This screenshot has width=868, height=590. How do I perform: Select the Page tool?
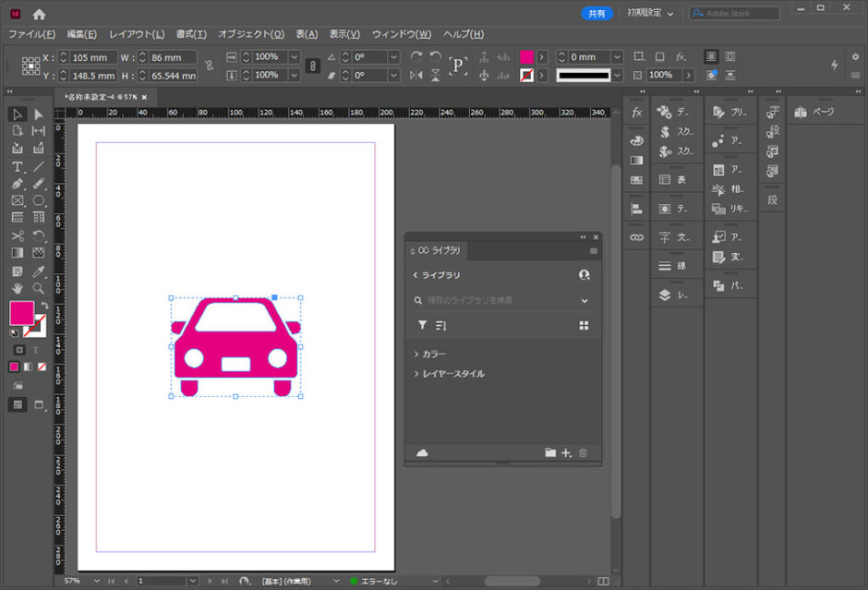[18, 131]
